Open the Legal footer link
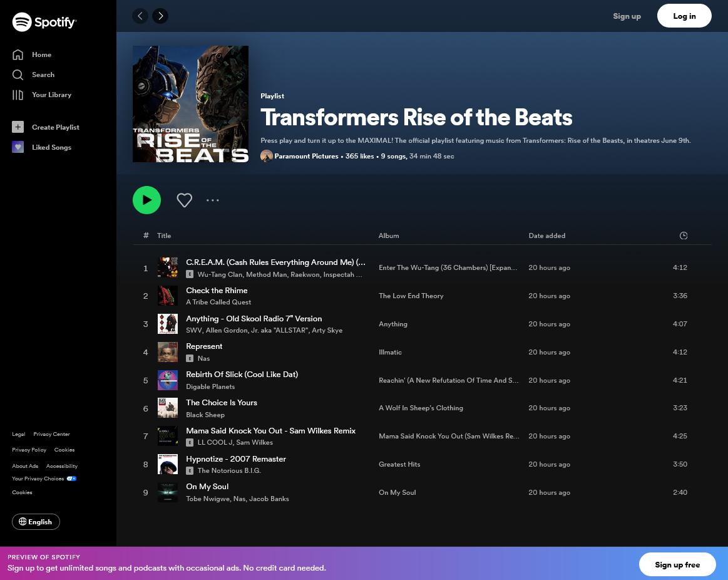The image size is (728, 580). [19, 434]
